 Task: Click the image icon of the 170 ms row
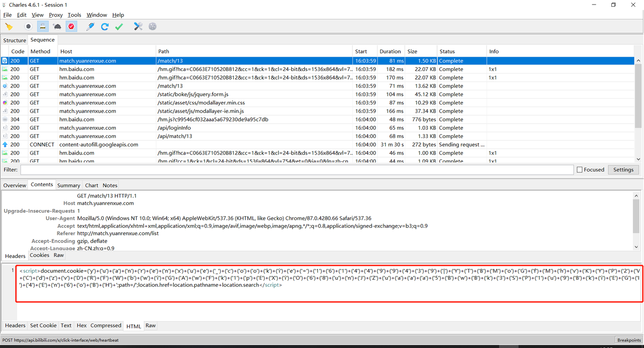5,77
